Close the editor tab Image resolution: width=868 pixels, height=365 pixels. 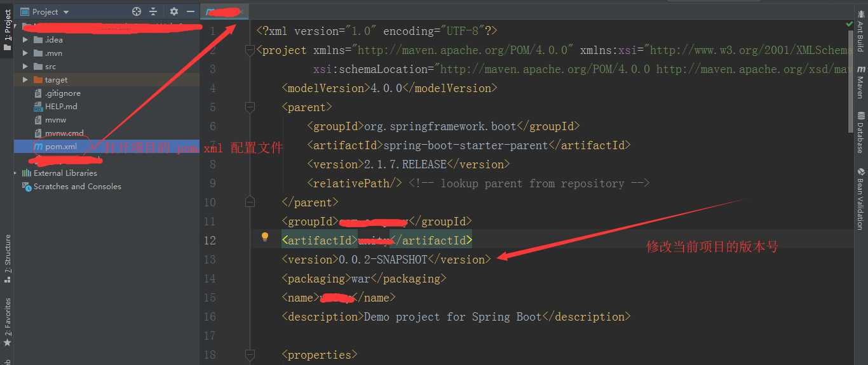[241, 12]
